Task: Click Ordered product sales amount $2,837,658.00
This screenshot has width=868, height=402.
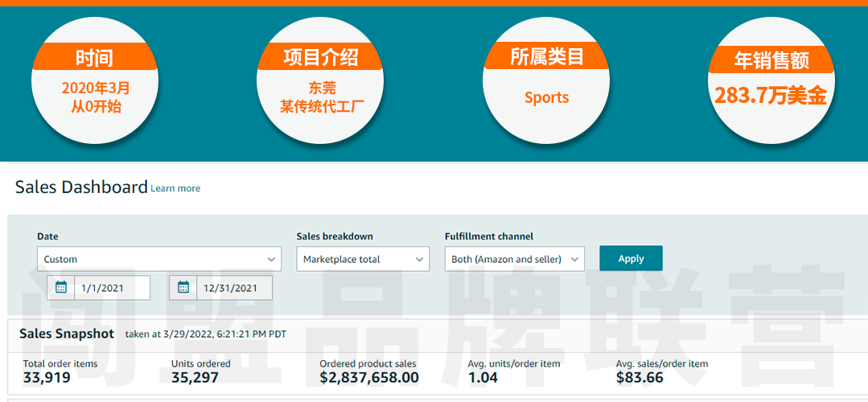Action: tap(369, 378)
